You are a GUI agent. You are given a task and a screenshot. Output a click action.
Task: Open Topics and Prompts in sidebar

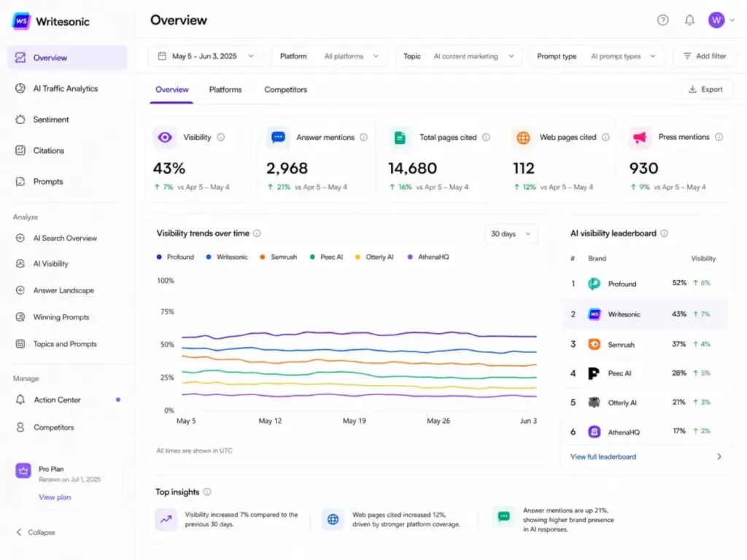[x=67, y=344]
